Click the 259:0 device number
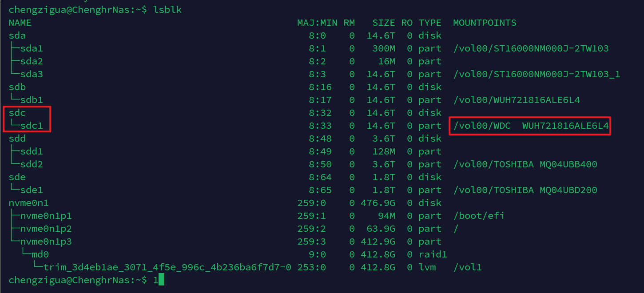This screenshot has height=293, width=644. 312,203
